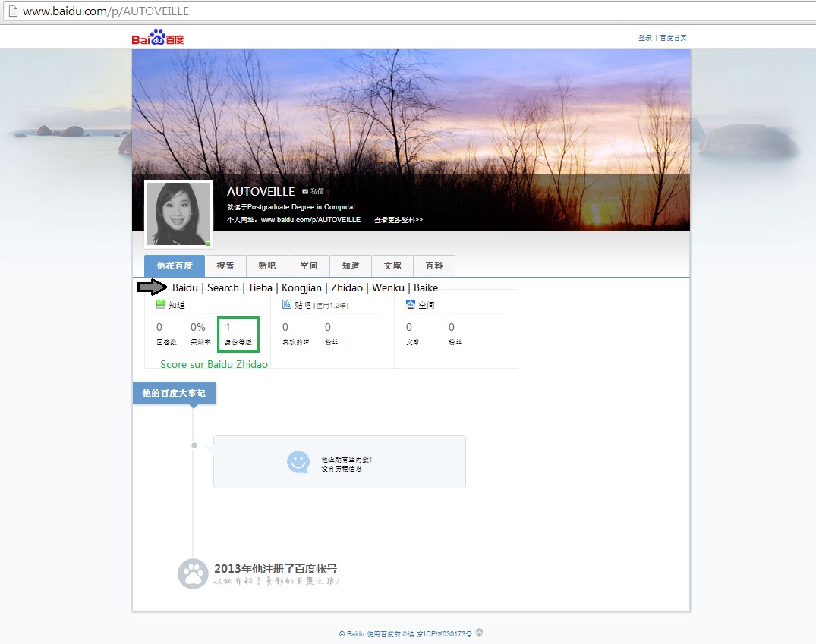This screenshot has width=816, height=644.
Task: Click the 登录 login link
Action: (645, 38)
